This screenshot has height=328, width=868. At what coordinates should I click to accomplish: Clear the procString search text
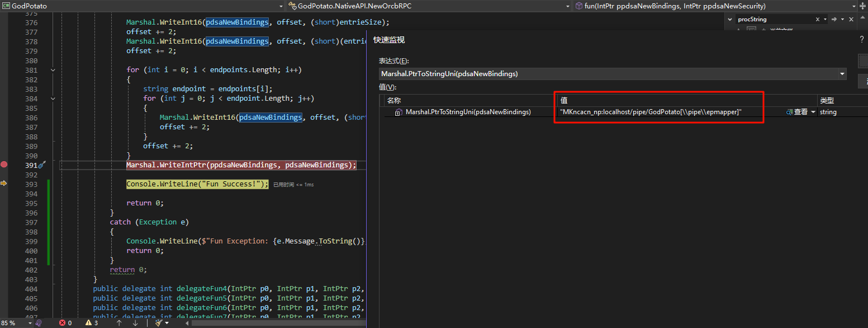coord(817,19)
